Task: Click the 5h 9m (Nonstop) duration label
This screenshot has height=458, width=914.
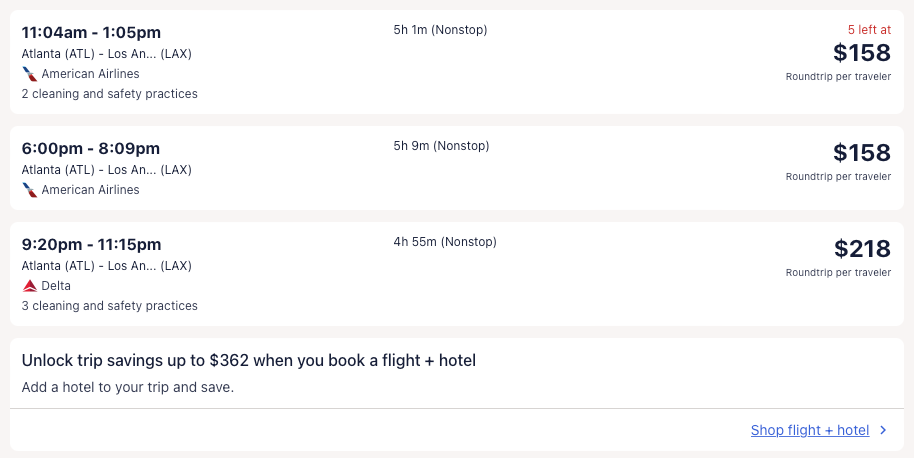Action: (x=441, y=146)
